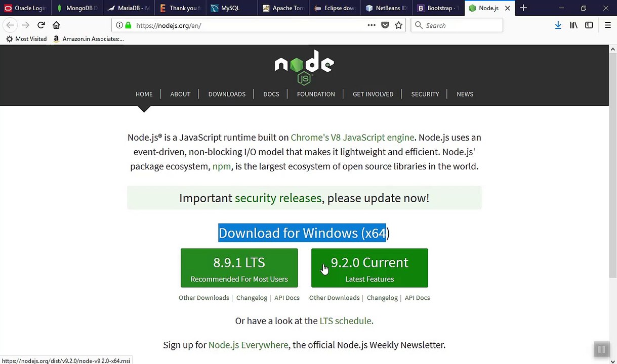617x364 pixels.
Task: Close the Node.js tab
Action: click(507, 8)
